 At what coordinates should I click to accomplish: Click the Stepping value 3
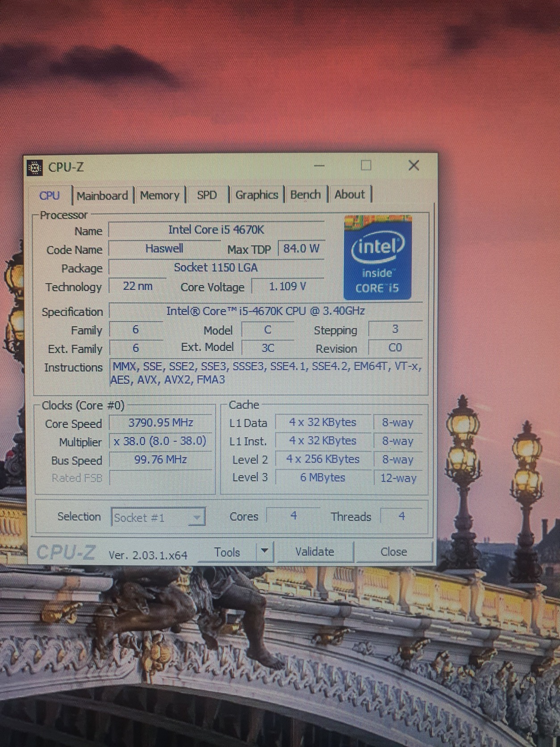pyautogui.click(x=395, y=329)
